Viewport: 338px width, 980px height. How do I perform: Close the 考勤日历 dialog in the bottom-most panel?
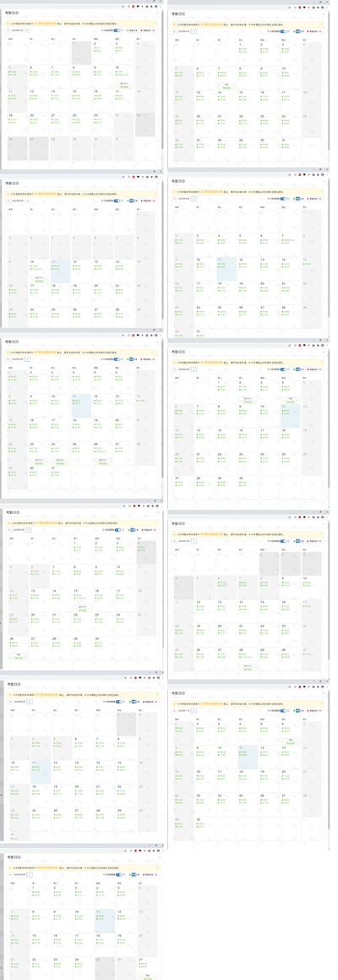[x=161, y=857]
